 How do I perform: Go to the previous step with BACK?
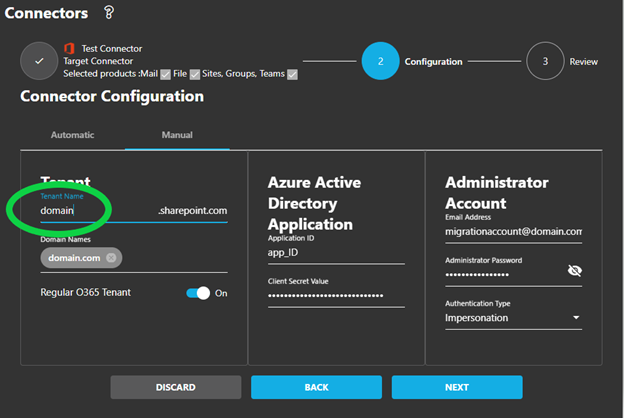point(316,387)
